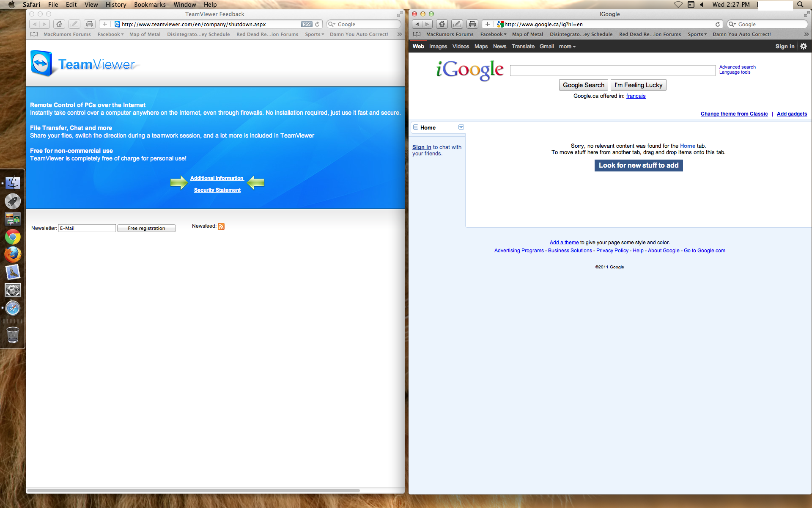Open iGoogle settings gear icon
The image size is (812, 508).
tap(804, 46)
